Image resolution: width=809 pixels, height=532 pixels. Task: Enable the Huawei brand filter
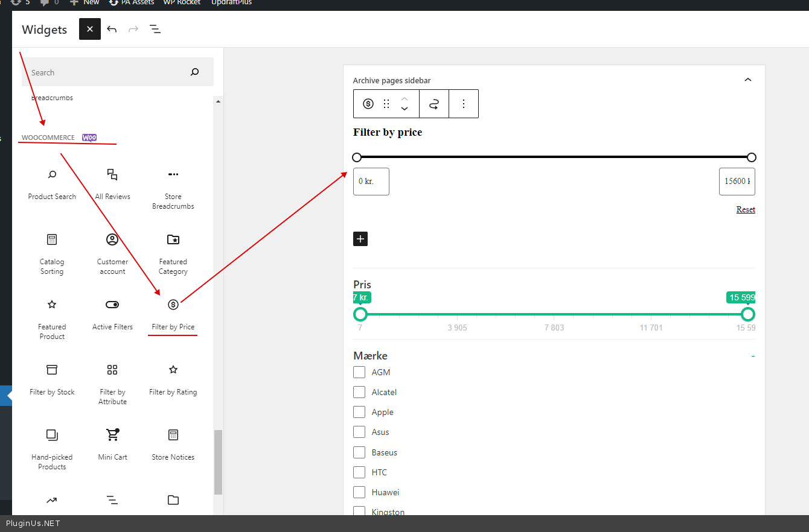pos(359,492)
